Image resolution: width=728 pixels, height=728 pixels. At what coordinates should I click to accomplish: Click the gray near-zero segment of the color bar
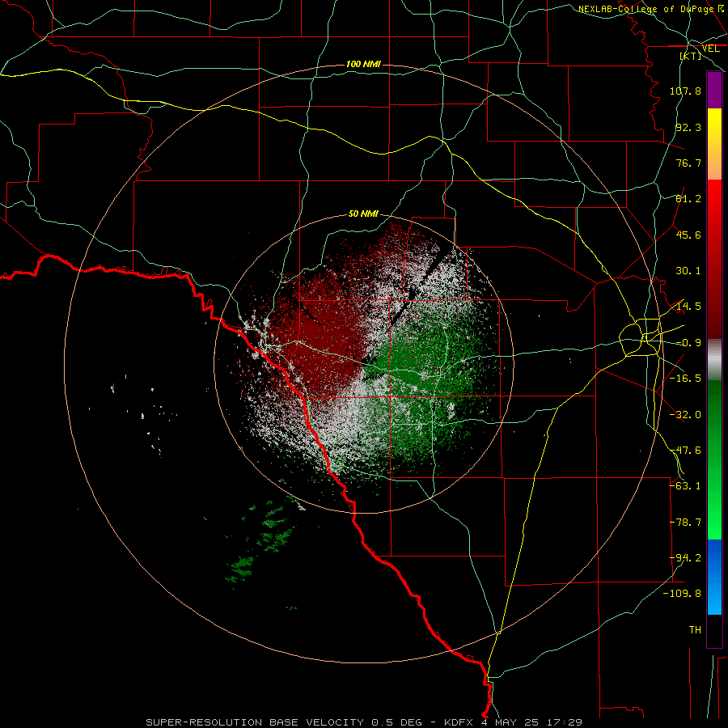click(x=714, y=360)
